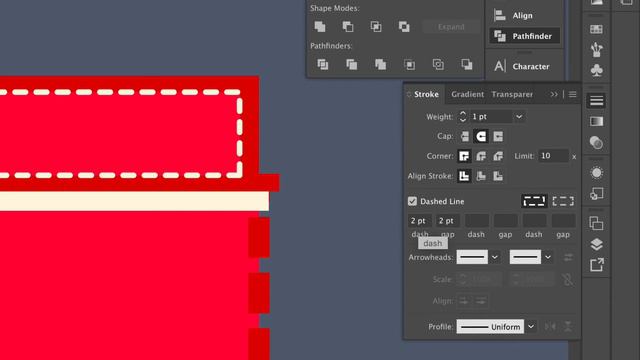Viewport: 640px width, 360px height.
Task: Click the Stroke panel dock icon
Action: 596,100
